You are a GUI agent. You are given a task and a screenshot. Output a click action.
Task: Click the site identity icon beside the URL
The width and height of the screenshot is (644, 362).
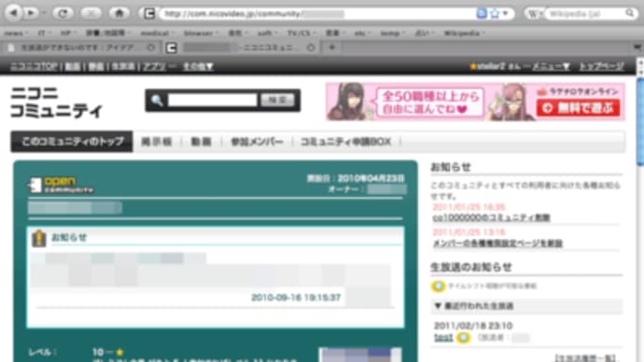click(x=148, y=14)
